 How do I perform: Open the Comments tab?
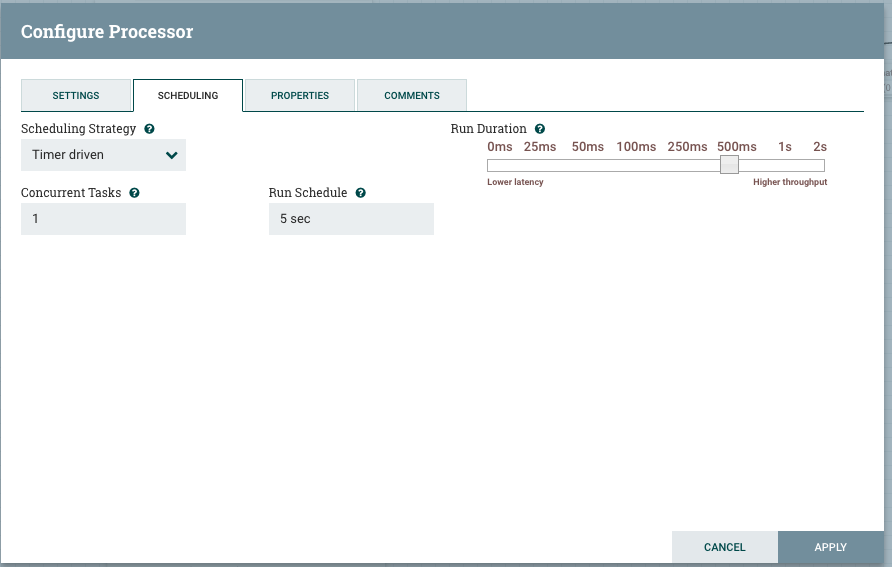(x=412, y=96)
